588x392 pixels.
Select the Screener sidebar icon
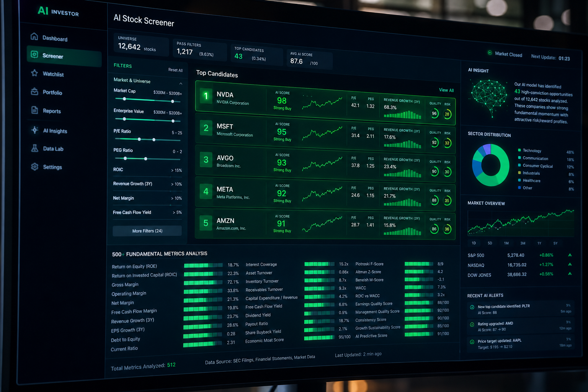34,55
